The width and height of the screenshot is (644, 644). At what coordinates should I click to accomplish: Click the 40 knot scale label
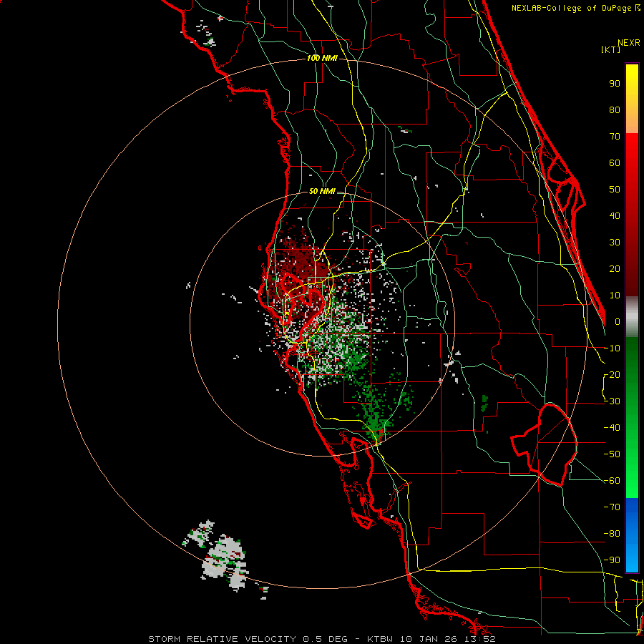tap(615, 216)
